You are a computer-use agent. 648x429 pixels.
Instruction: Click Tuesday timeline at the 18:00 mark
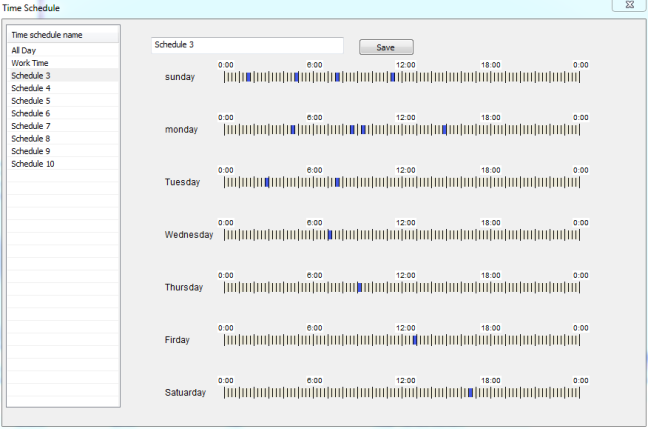(491, 182)
